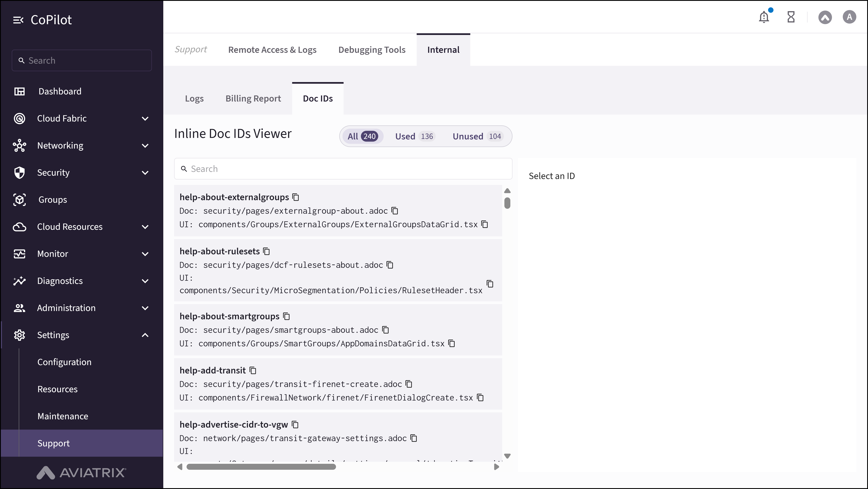The image size is (868, 489).
Task: Open the user avatar menu
Action: [849, 17]
